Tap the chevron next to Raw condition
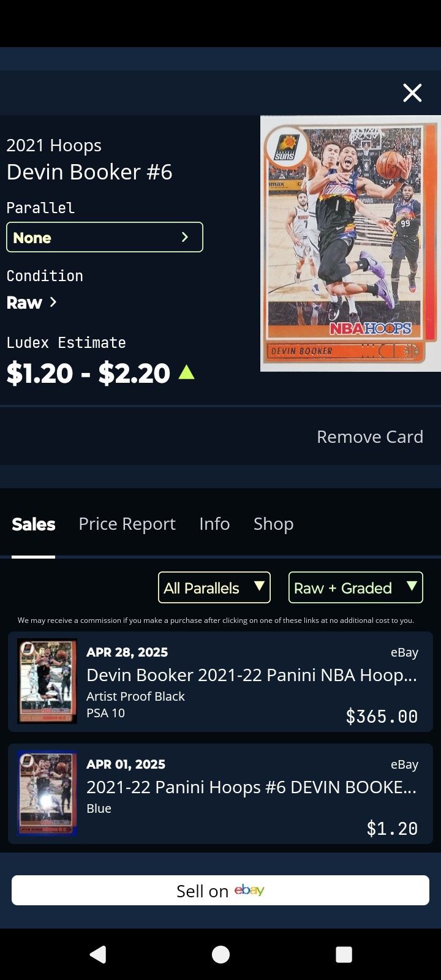 (x=53, y=302)
